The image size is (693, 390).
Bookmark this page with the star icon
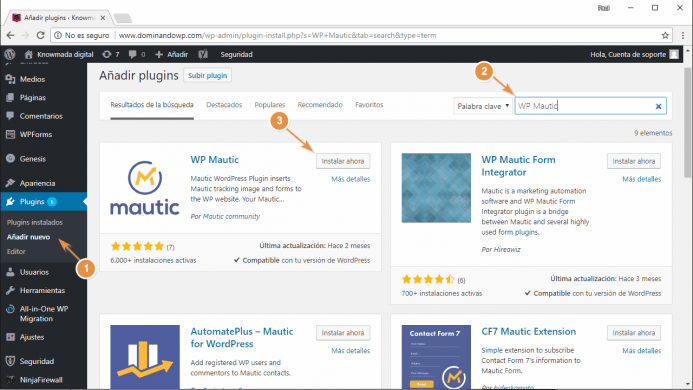click(665, 35)
